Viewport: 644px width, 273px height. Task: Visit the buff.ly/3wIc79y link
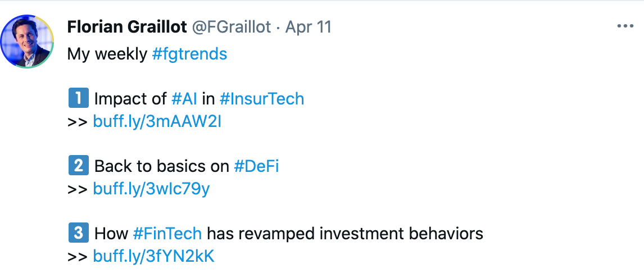pos(151,189)
